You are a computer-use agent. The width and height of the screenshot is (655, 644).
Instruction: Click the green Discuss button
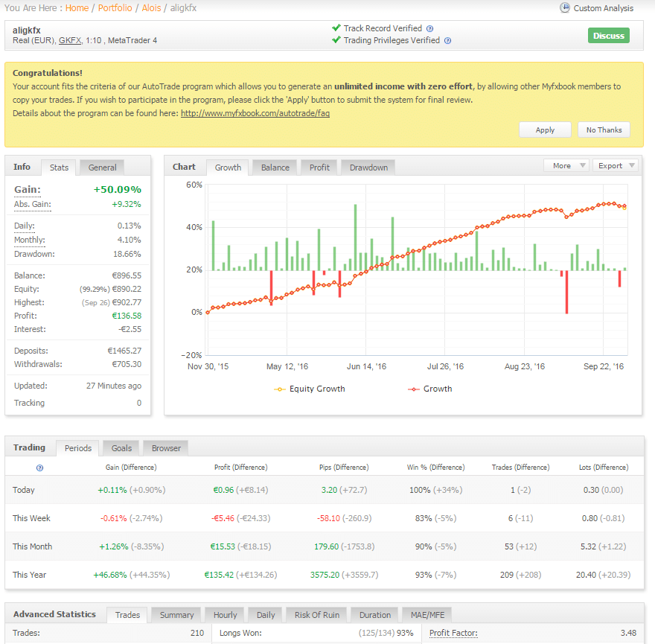point(608,36)
